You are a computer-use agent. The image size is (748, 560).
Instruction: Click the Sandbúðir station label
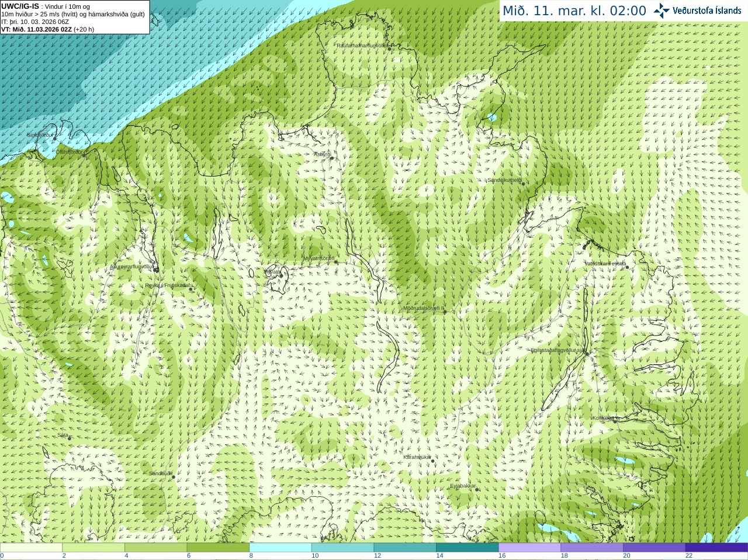click(x=160, y=473)
